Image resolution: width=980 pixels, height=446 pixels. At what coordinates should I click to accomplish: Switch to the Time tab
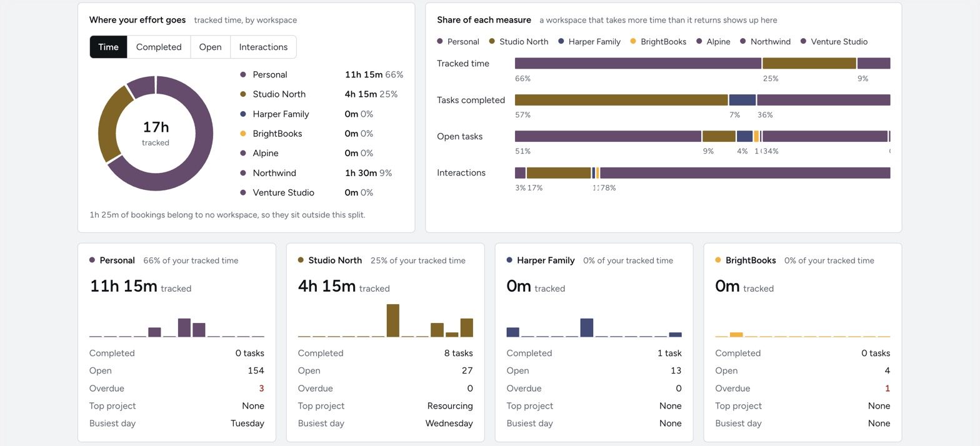click(108, 47)
